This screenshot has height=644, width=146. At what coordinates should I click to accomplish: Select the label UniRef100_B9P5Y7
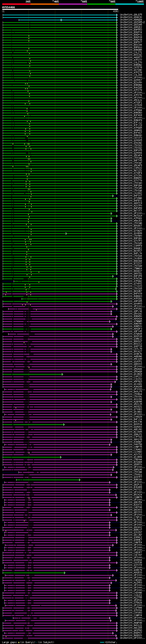click(x=131, y=42)
